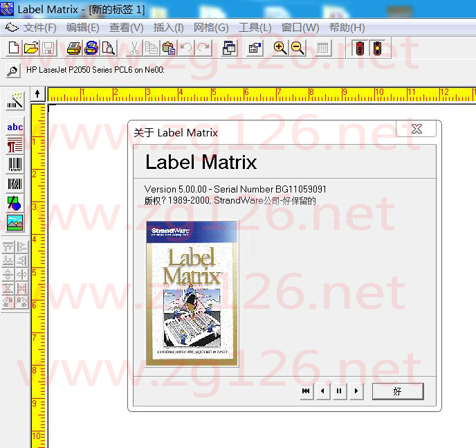Click the rotate left A icon
Screen dimensions: 476x448
tap(8, 302)
